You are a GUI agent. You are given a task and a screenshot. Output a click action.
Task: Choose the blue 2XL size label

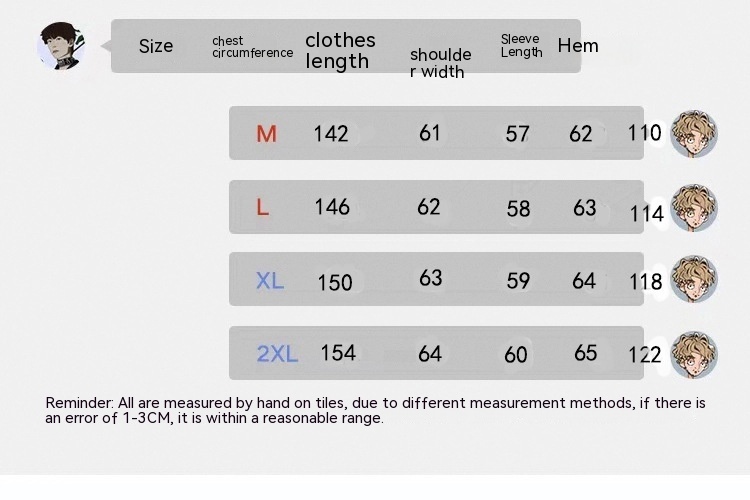(277, 354)
